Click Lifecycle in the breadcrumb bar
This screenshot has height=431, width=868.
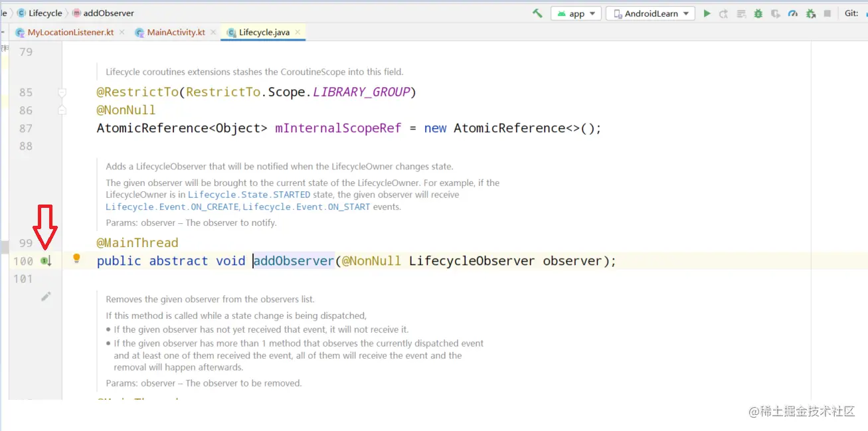[45, 13]
